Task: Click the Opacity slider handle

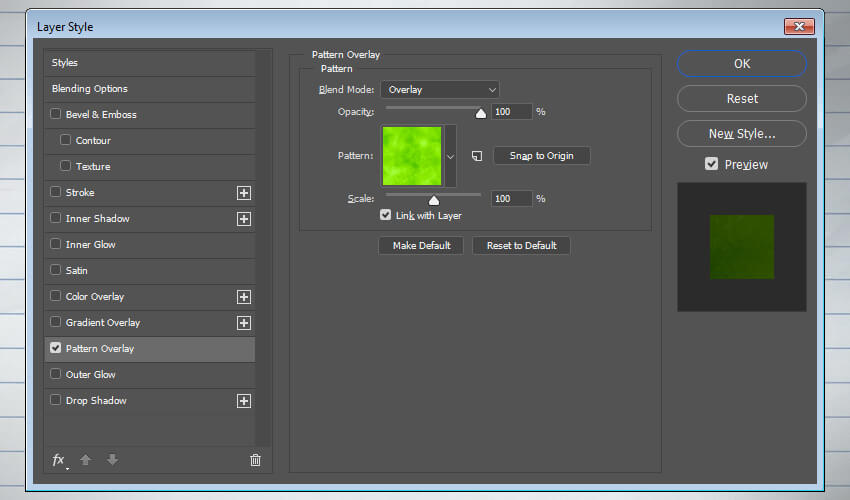Action: click(x=481, y=113)
